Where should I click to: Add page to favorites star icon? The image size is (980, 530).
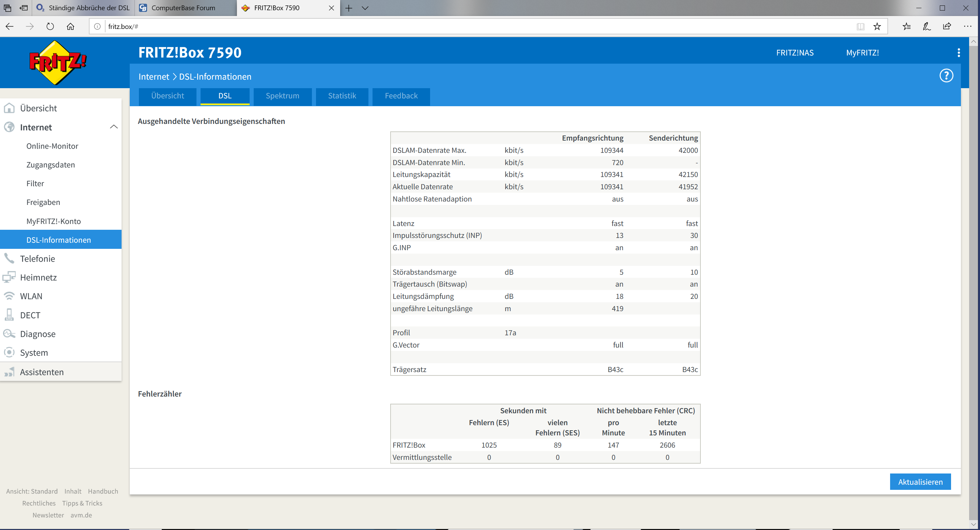click(877, 26)
